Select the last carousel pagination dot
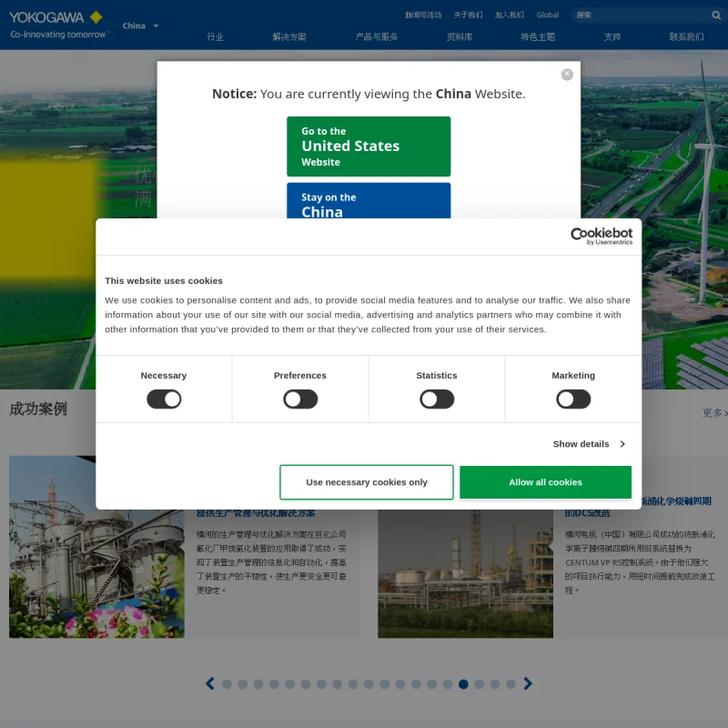 point(511,684)
